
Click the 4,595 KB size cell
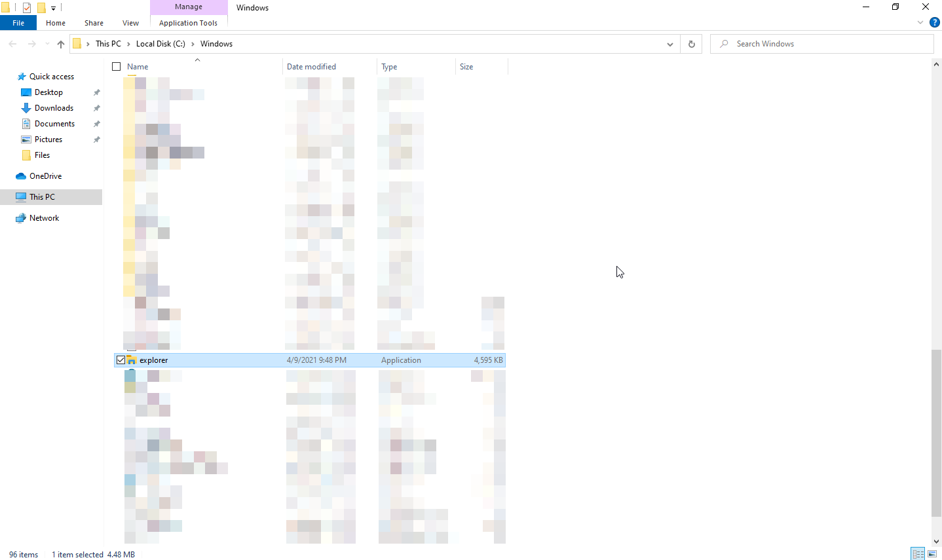point(488,360)
